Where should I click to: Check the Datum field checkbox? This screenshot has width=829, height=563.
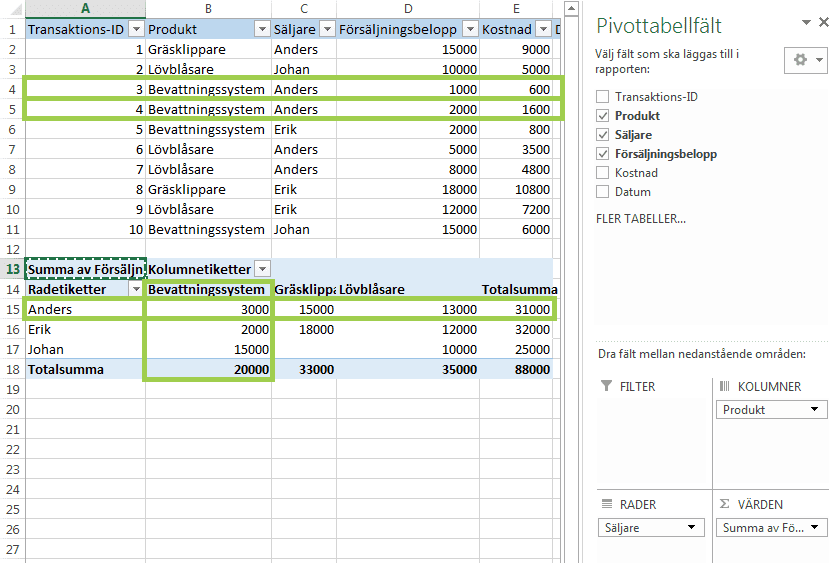click(x=602, y=192)
